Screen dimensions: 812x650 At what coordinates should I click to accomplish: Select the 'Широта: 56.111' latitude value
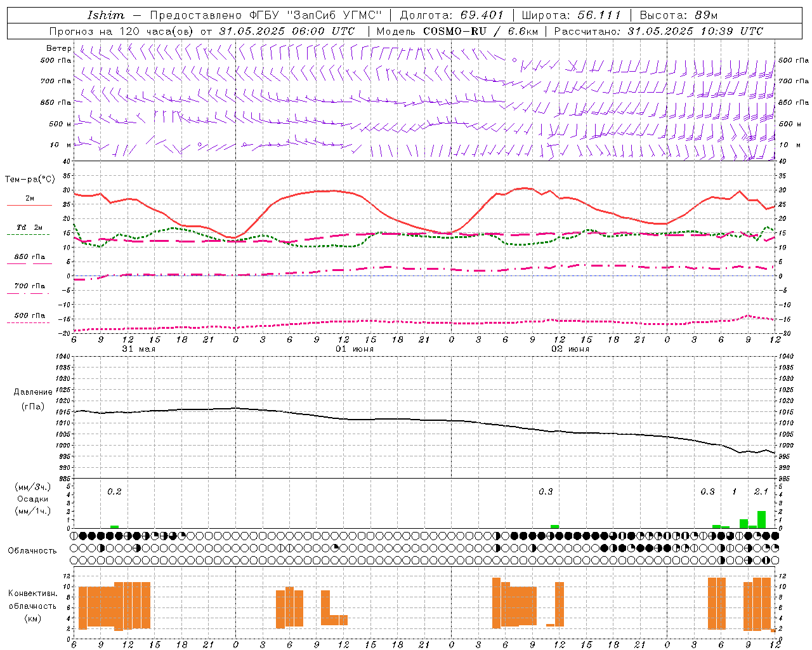pyautogui.click(x=571, y=15)
